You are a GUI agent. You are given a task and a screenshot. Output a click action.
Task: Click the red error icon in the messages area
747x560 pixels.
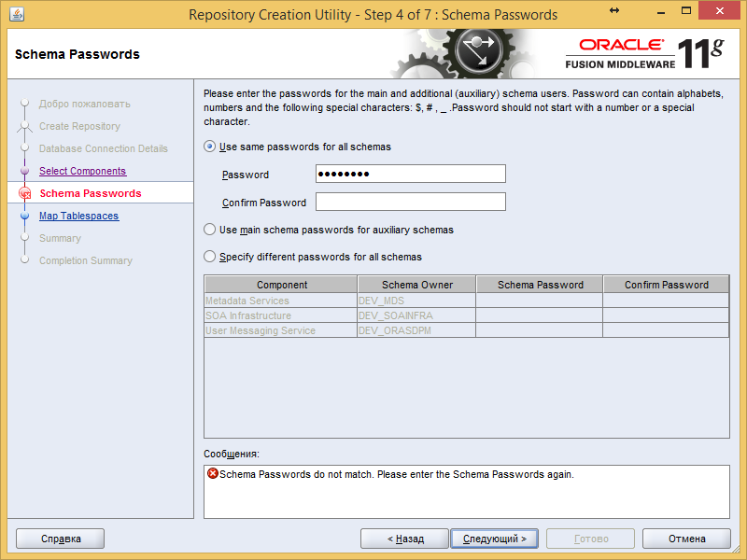tap(210, 474)
